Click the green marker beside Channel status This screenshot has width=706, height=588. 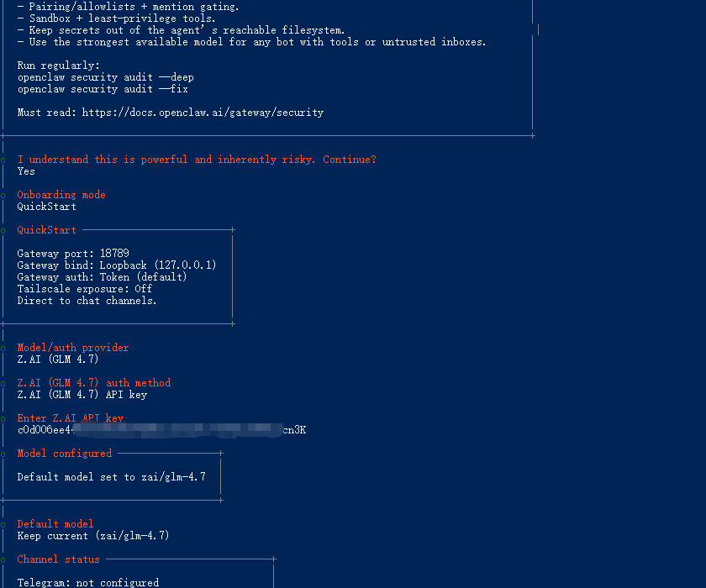pos(3,560)
